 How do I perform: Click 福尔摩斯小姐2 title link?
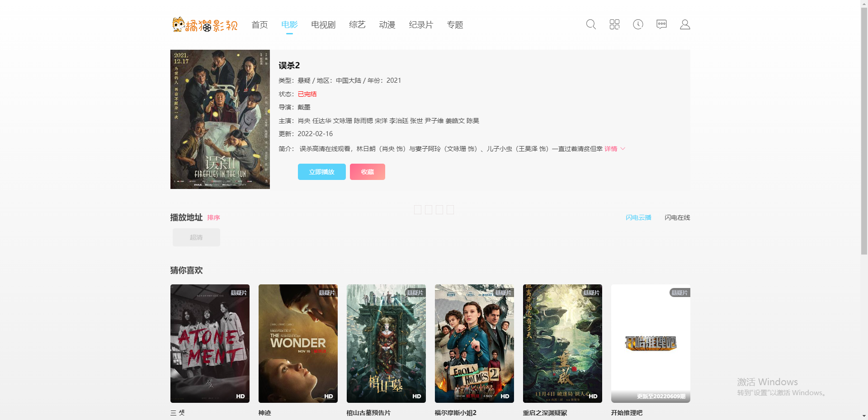pos(456,413)
